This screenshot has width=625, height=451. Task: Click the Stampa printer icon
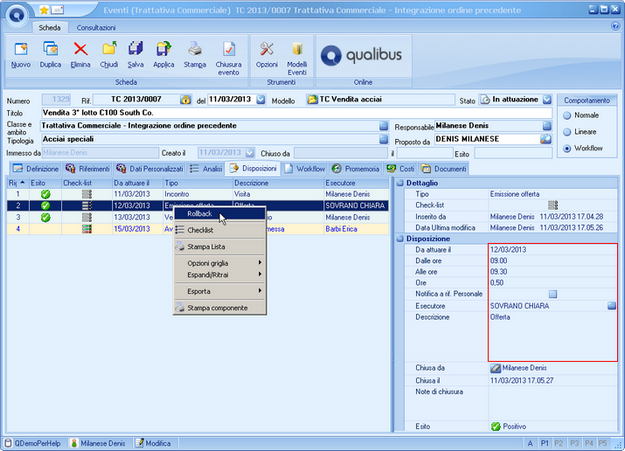pos(195,49)
